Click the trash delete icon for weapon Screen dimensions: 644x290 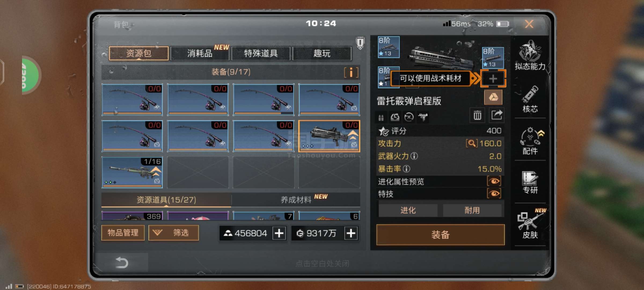coord(477,115)
